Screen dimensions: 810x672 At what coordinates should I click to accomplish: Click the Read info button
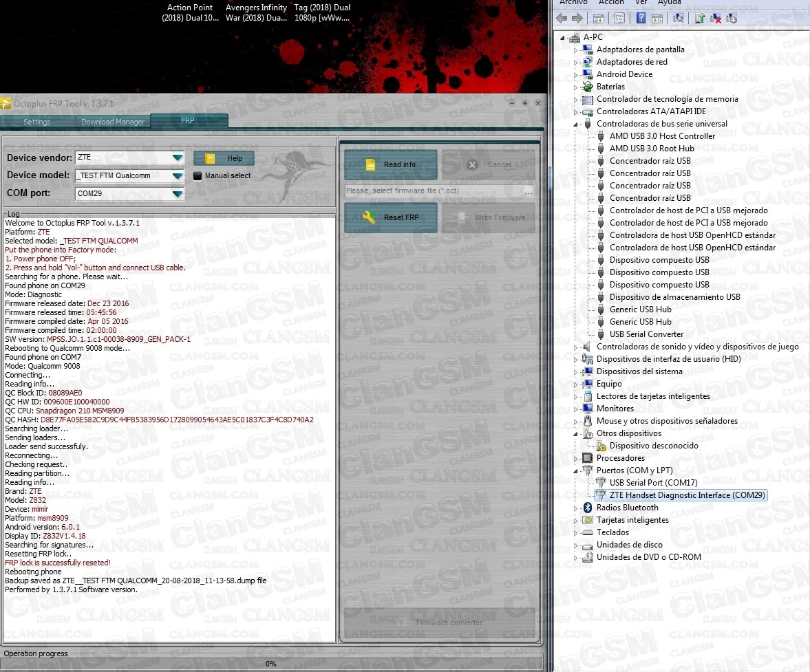click(x=391, y=164)
